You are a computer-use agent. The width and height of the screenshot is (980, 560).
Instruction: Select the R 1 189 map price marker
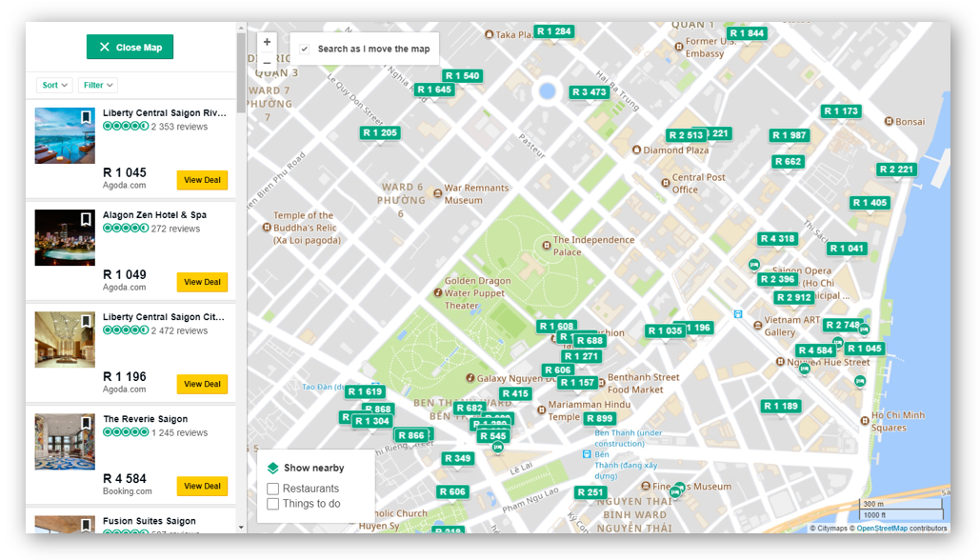781,407
